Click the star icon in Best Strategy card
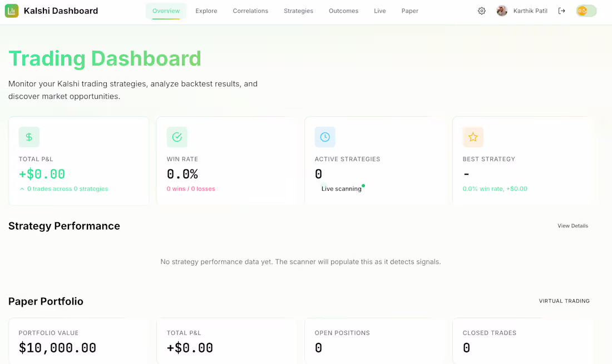Image resolution: width=612 pixels, height=364 pixels. coord(473,137)
